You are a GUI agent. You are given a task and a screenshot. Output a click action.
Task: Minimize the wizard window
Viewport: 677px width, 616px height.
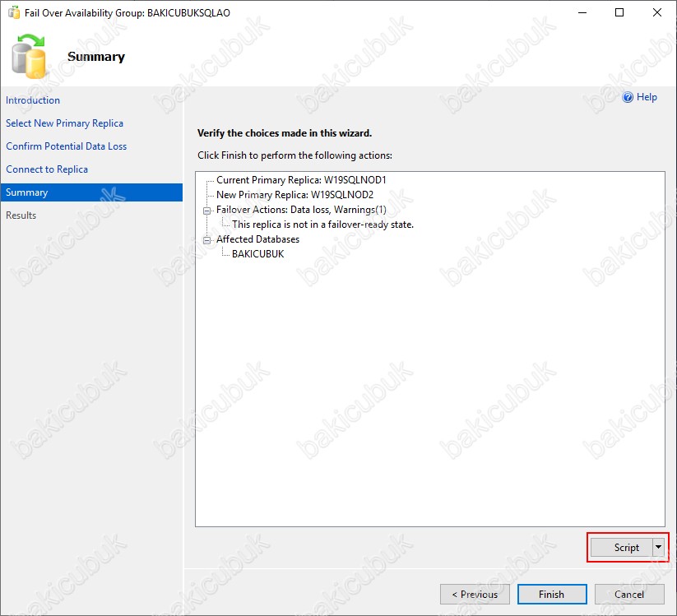(x=582, y=12)
